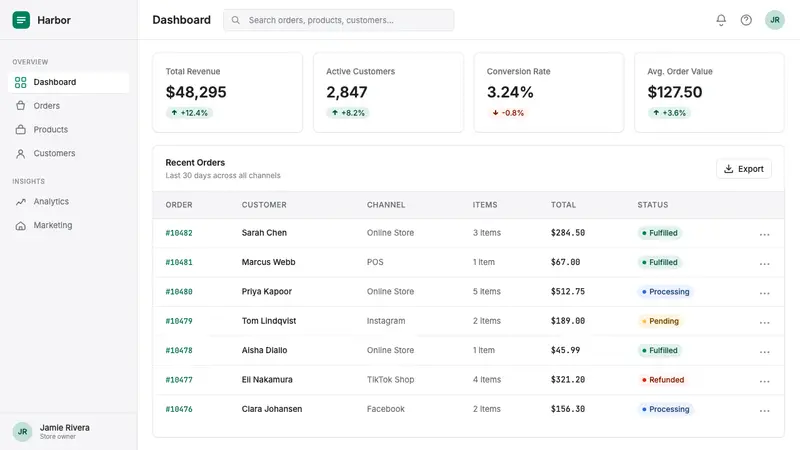Viewport: 800px width, 450px height.
Task: Open Analytics in the sidebar
Action: [x=68, y=202]
